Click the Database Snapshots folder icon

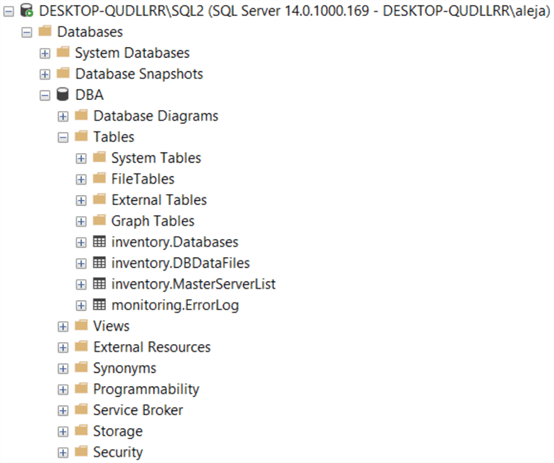coord(63,72)
